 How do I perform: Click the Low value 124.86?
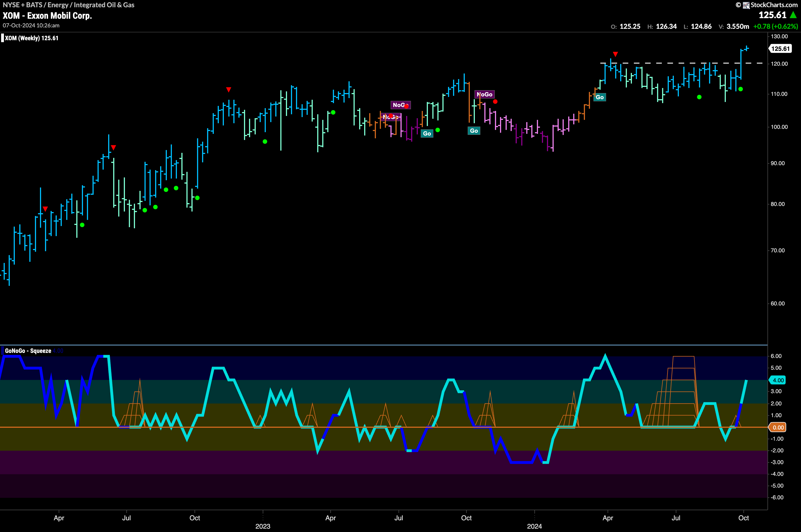pos(701,27)
